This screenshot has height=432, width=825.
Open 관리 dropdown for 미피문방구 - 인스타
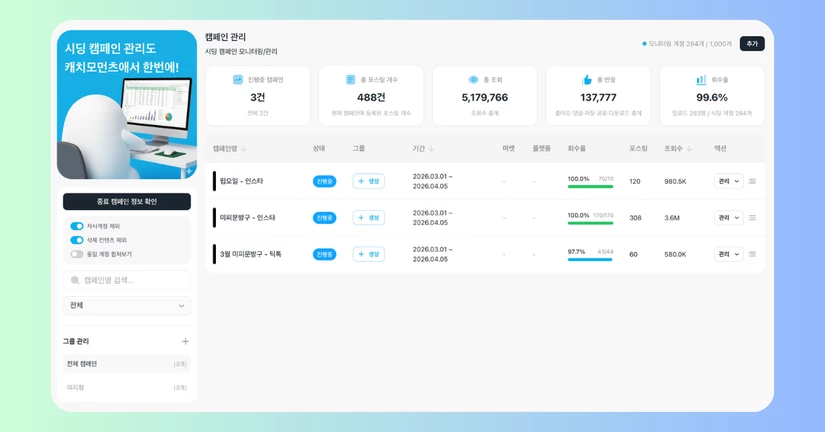[729, 217]
